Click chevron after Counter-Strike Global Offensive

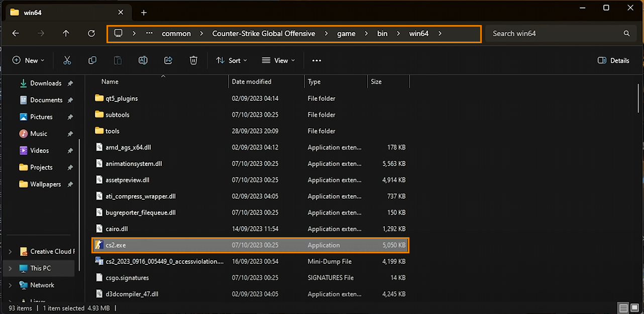(x=326, y=34)
